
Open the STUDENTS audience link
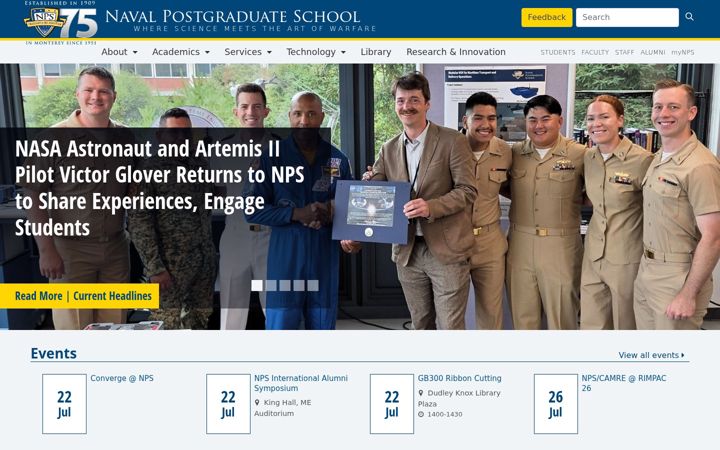[x=557, y=52]
